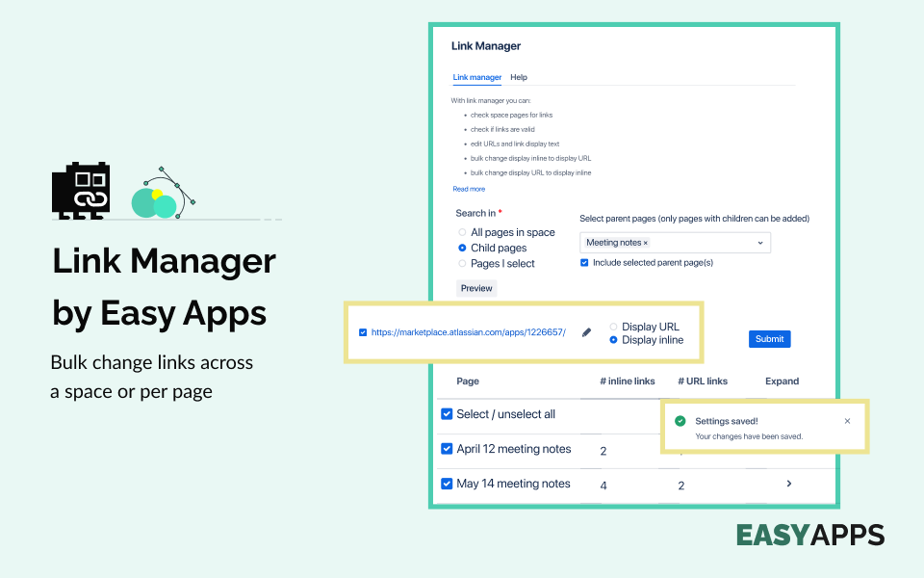Select the Display URL radio option
The image size is (924, 578).
[613, 326]
